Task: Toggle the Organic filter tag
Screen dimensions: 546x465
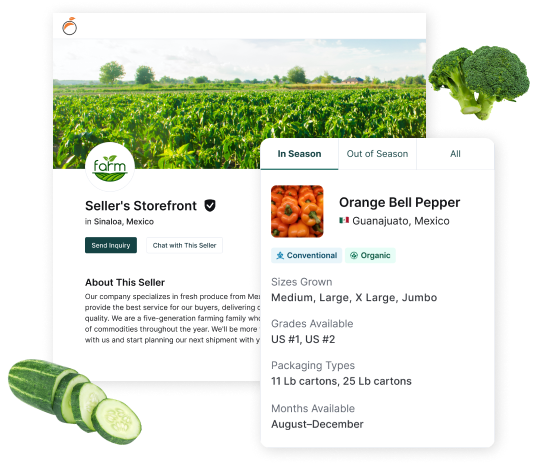Action: pyautogui.click(x=370, y=256)
